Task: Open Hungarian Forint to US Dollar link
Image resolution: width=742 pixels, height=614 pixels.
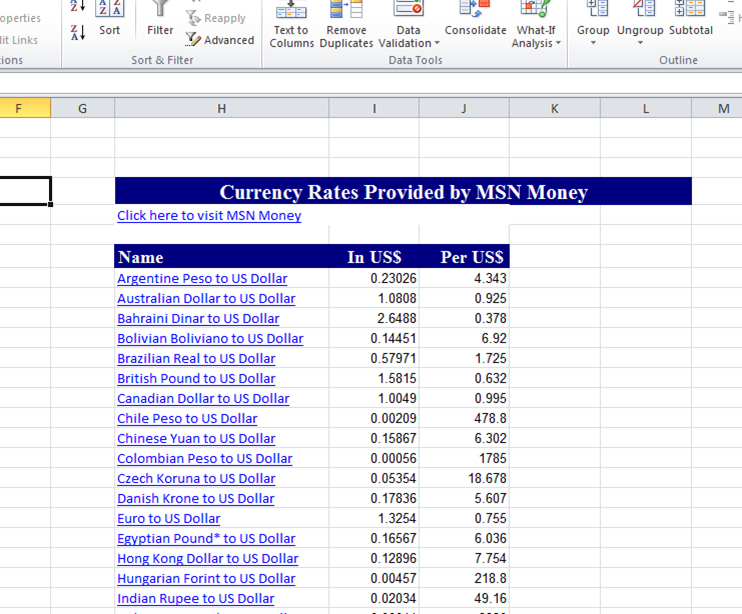Action: [206, 579]
